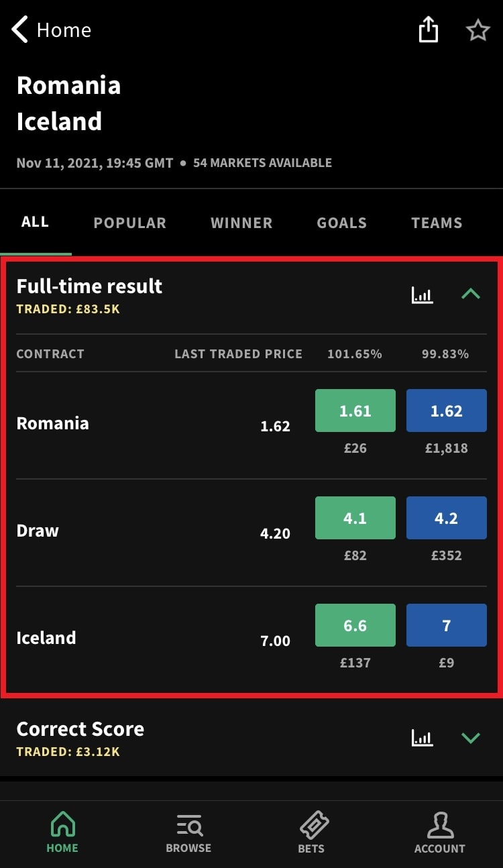
Task: Switch to the Popular tab
Action: [x=129, y=223]
